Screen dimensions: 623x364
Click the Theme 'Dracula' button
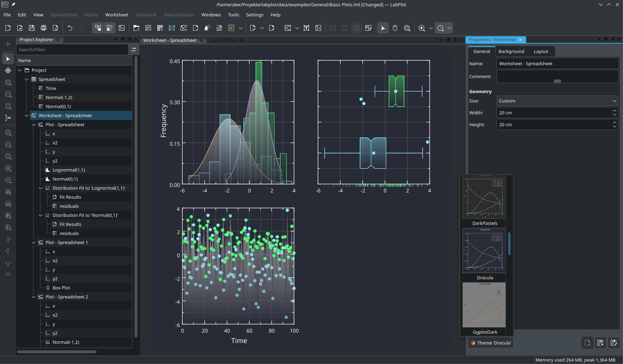point(491,343)
